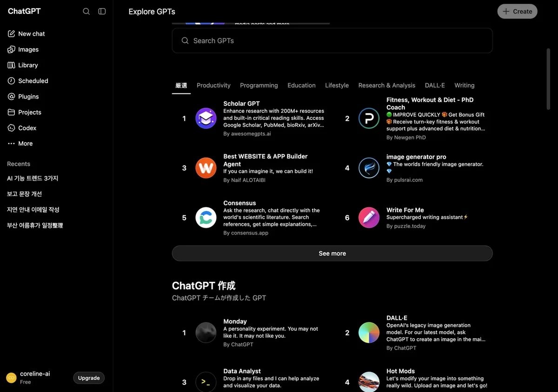Click the Projects folder icon

(11, 112)
